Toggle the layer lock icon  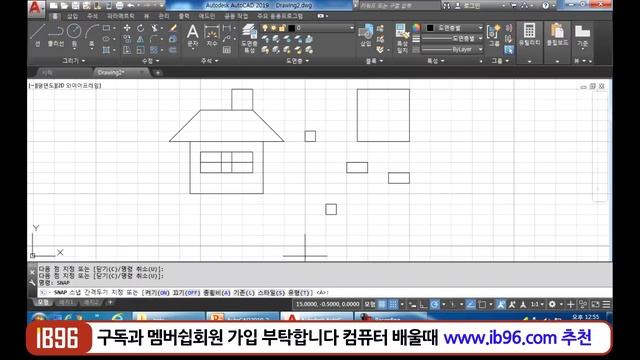tap(282, 28)
